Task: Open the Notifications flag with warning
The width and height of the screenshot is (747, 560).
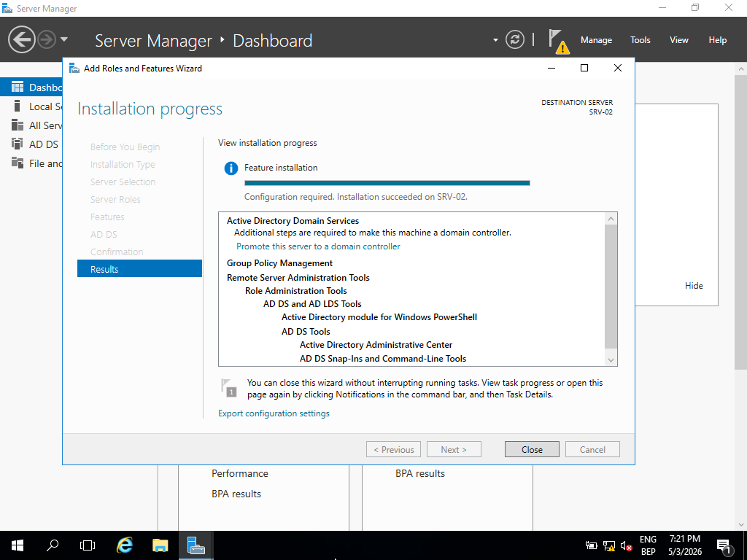Action: point(558,41)
